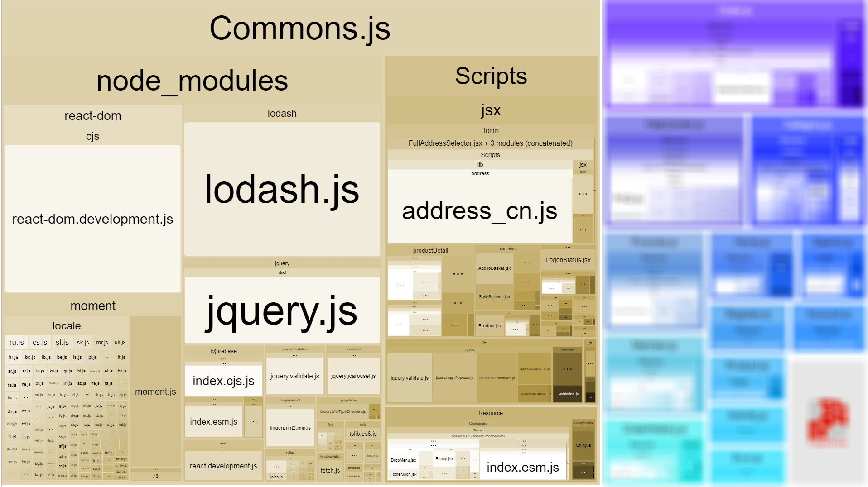
Task: Click the node_modules group label
Action: 192,81
